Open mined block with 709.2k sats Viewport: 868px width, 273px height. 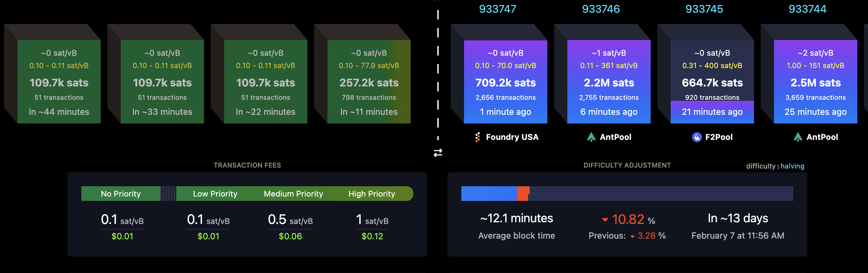pyautogui.click(x=505, y=82)
